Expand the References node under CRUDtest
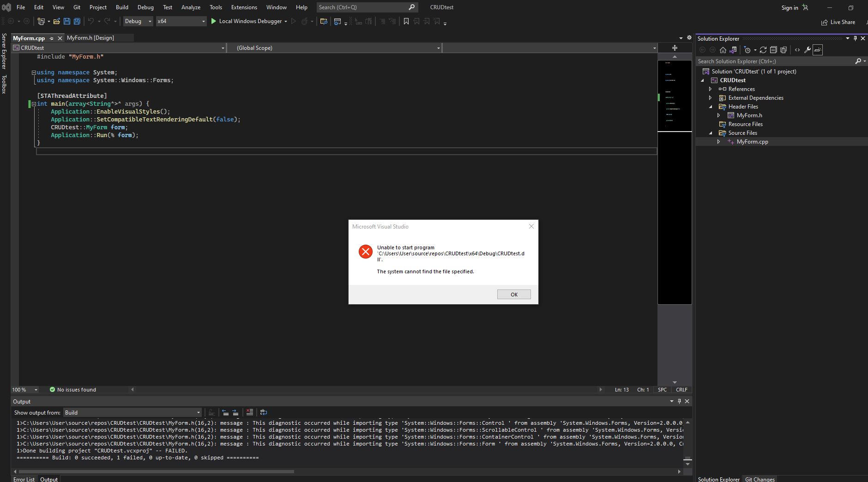 pyautogui.click(x=711, y=89)
